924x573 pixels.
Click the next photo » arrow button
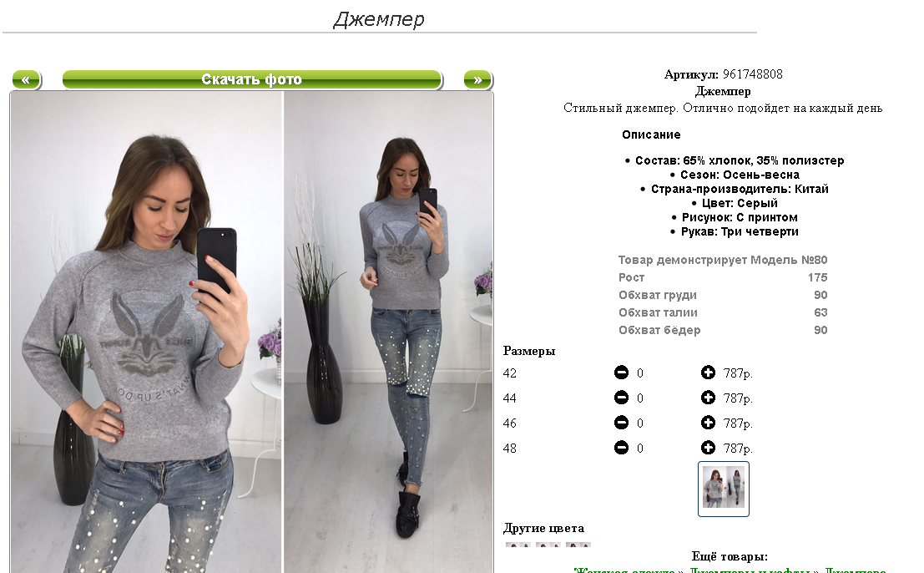click(x=478, y=79)
